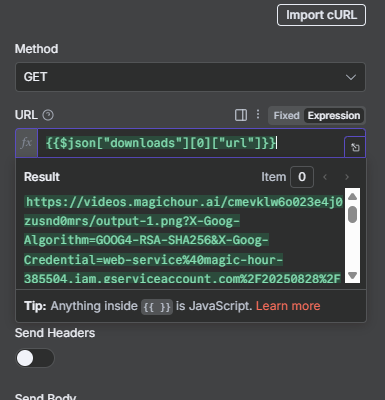Click the Method label

pyautogui.click(x=36, y=49)
